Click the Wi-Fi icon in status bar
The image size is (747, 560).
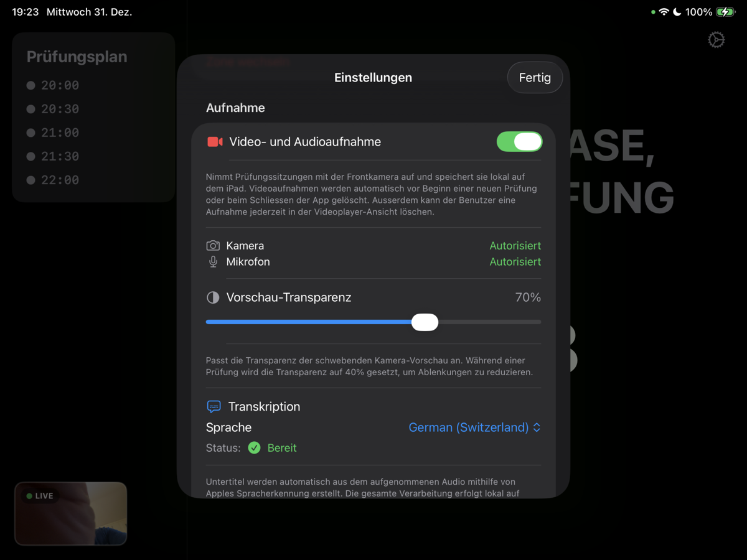tap(664, 12)
